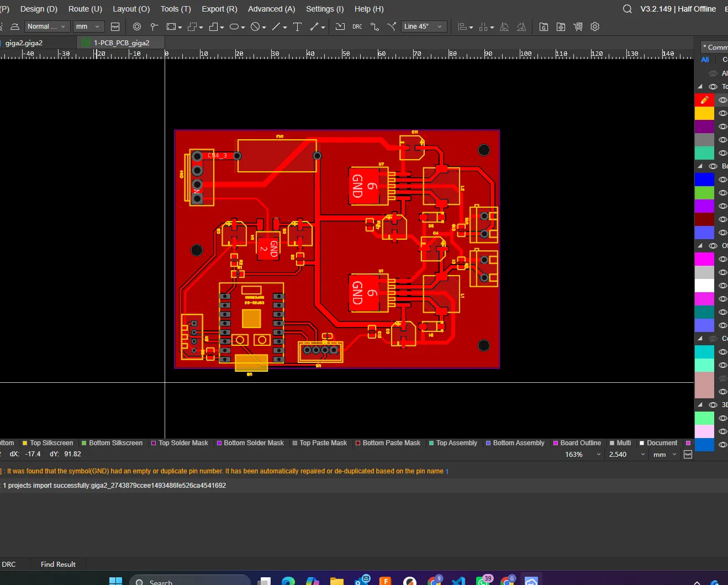Toggle visibility of the red top layer
The height and width of the screenshot is (585, 728).
tap(722, 100)
